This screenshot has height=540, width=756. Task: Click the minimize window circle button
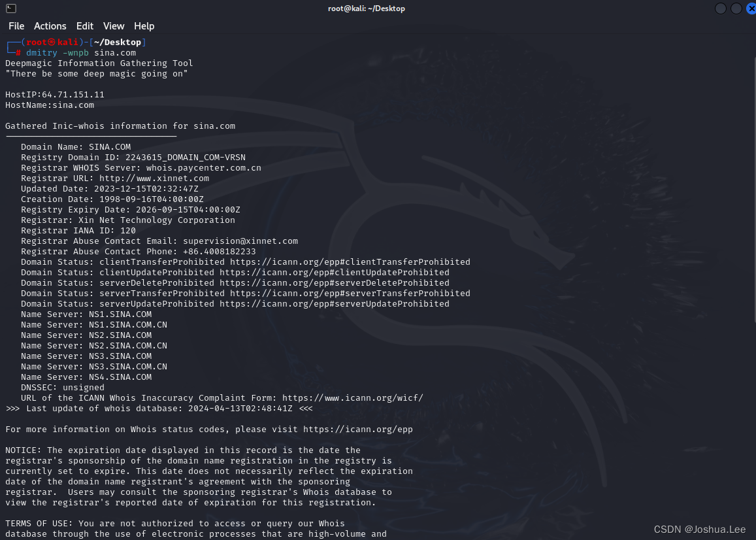coord(720,8)
